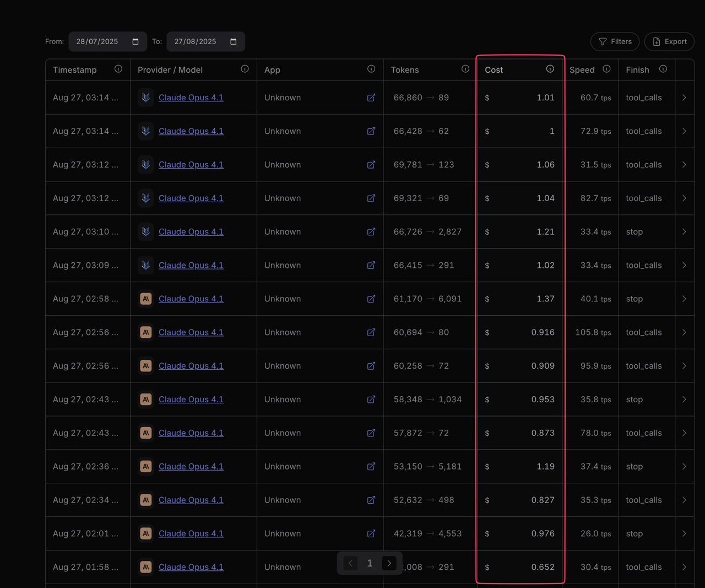Image resolution: width=705 pixels, height=588 pixels.
Task: Click the info icon beside Finish header
Action: pyautogui.click(x=663, y=69)
